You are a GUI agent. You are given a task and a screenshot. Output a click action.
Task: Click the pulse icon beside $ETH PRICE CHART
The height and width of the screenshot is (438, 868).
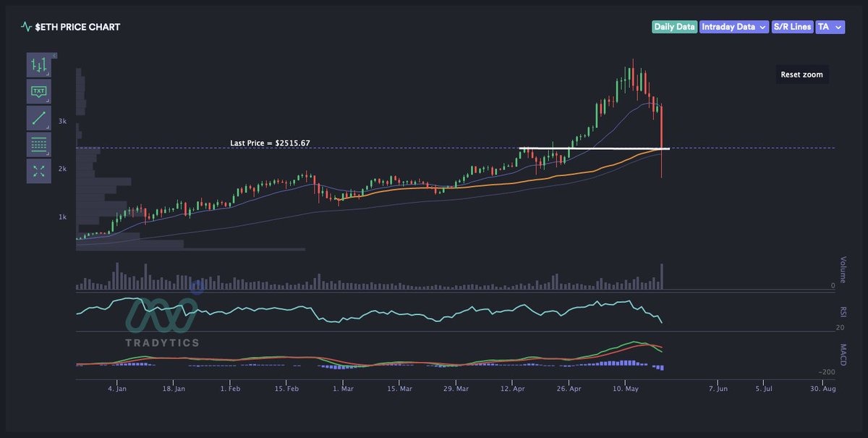click(x=27, y=27)
